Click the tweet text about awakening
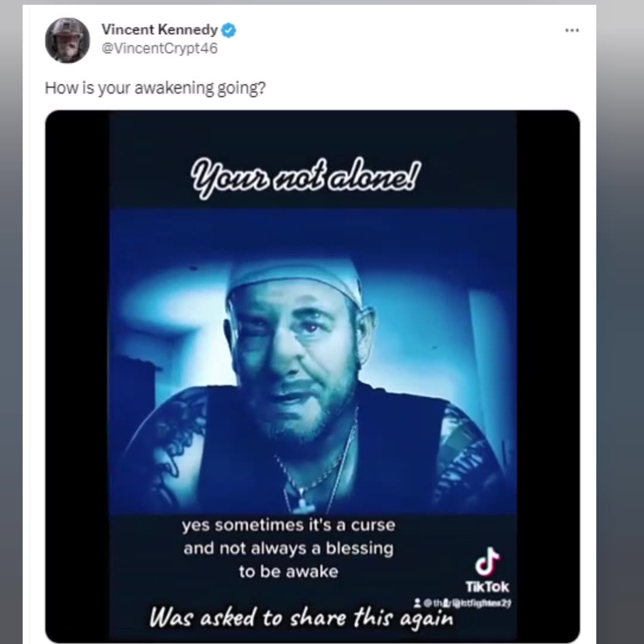 (x=155, y=88)
